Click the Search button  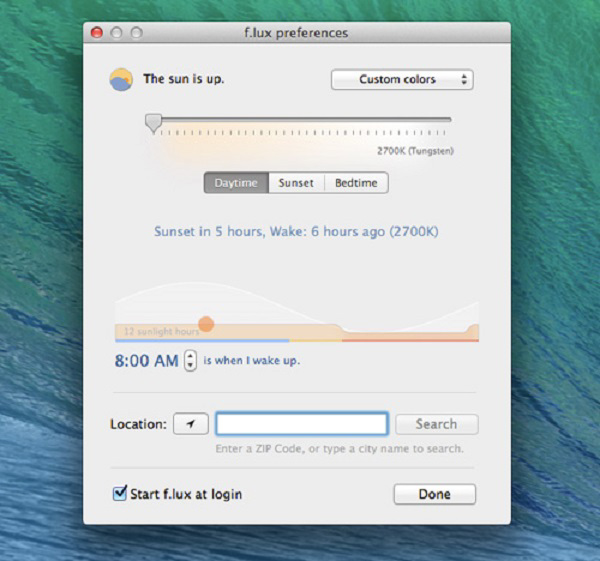coord(436,424)
